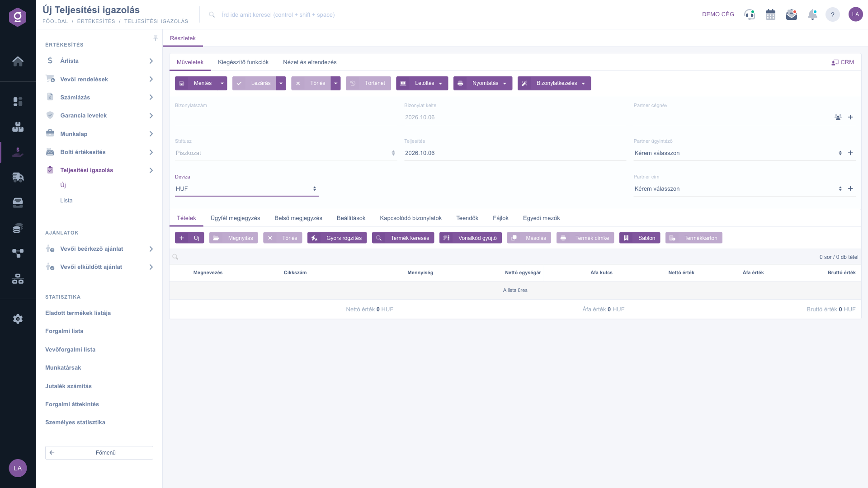Image resolution: width=868 pixels, height=488 pixels.
Task: Switch to Nézet és elrendezés tab
Action: coord(310,62)
